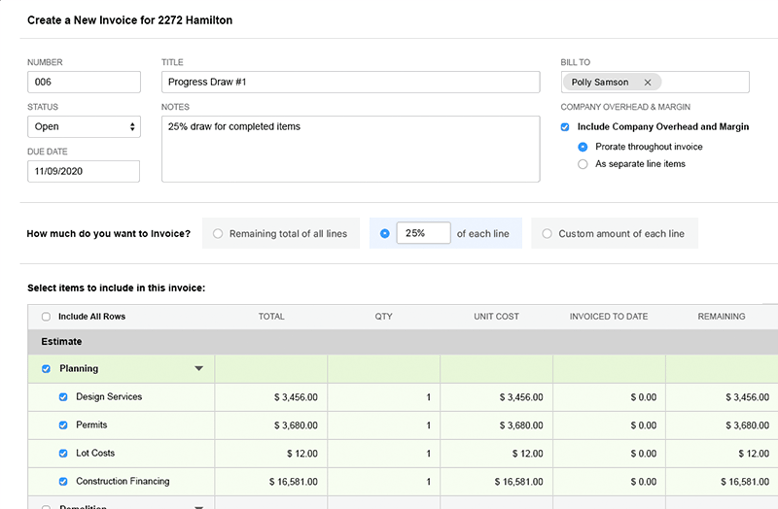Open the Status dropdown set to Open
This screenshot has width=778, height=509.
point(84,127)
